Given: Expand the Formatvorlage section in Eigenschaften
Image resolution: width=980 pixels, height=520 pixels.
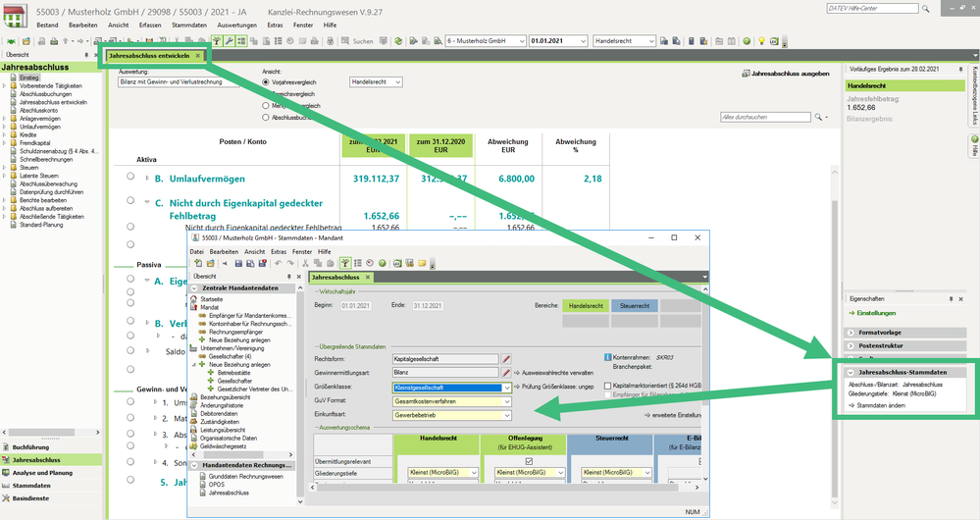Looking at the screenshot, I should [851, 333].
